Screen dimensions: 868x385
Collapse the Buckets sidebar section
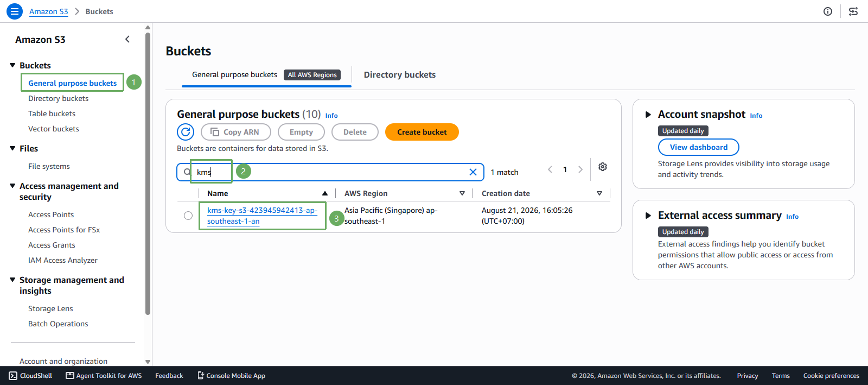coord(12,65)
